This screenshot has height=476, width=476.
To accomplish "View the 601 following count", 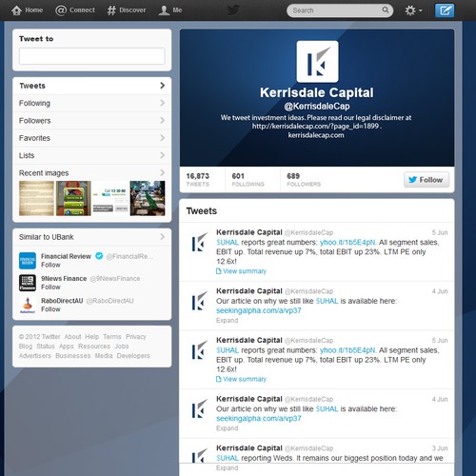I will (248, 180).
